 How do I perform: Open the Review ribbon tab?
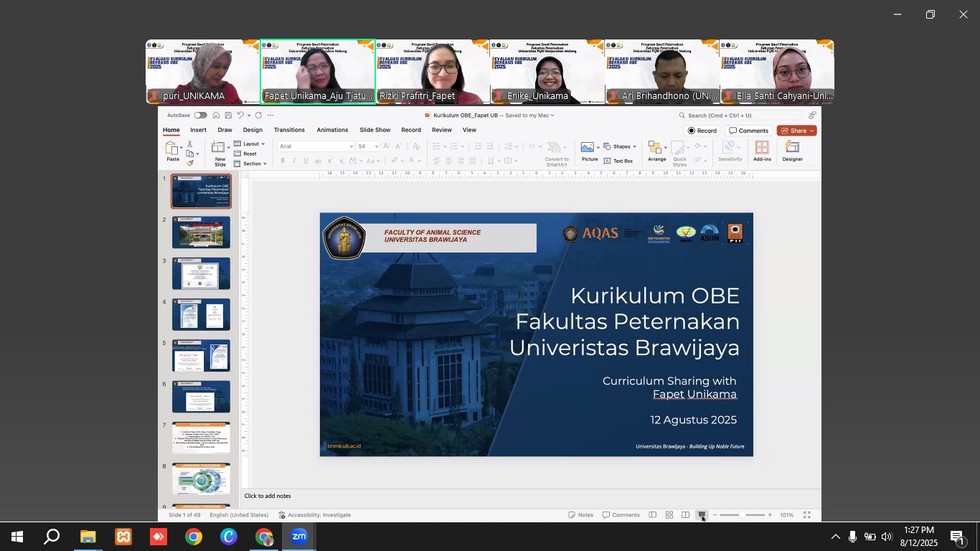(442, 130)
